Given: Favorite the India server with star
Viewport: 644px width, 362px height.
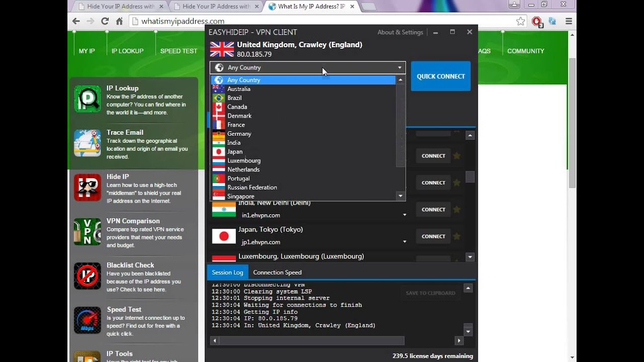Looking at the screenshot, I should (x=457, y=209).
